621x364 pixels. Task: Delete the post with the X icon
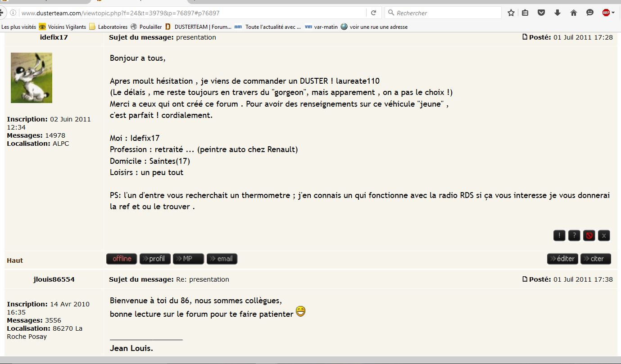(604, 235)
